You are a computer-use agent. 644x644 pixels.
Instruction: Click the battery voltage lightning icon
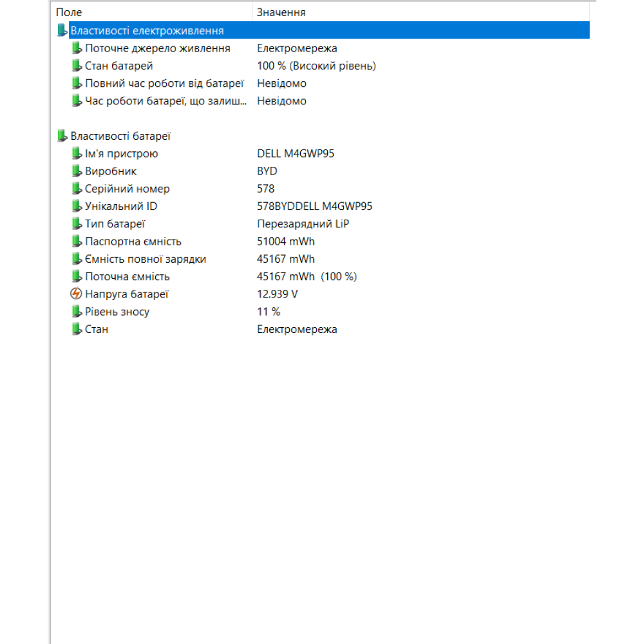pyautogui.click(x=76, y=294)
